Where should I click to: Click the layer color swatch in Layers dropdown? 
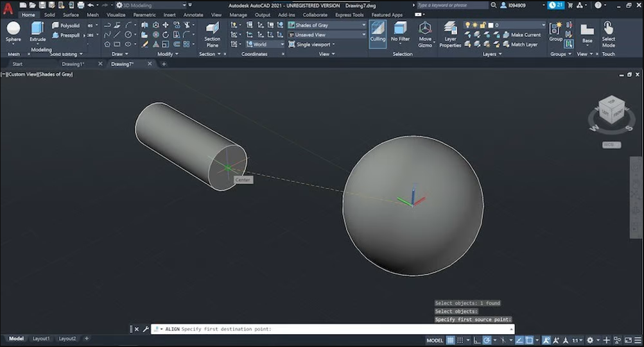[490, 25]
